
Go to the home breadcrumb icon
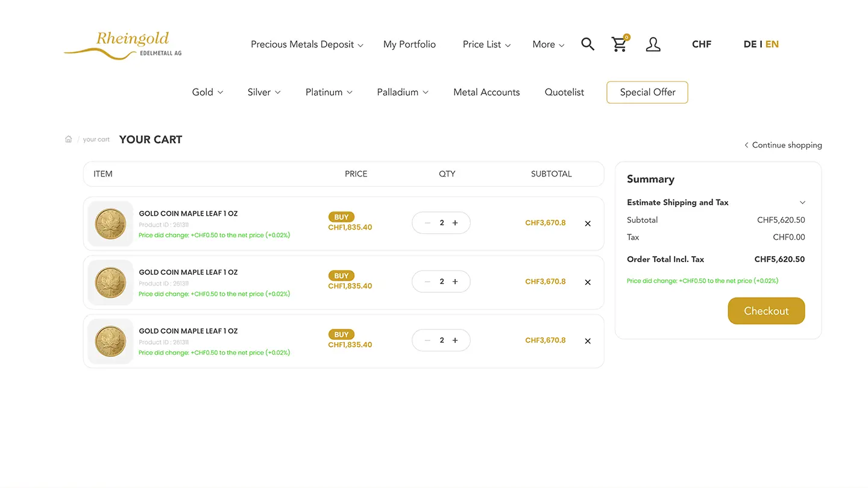(69, 139)
